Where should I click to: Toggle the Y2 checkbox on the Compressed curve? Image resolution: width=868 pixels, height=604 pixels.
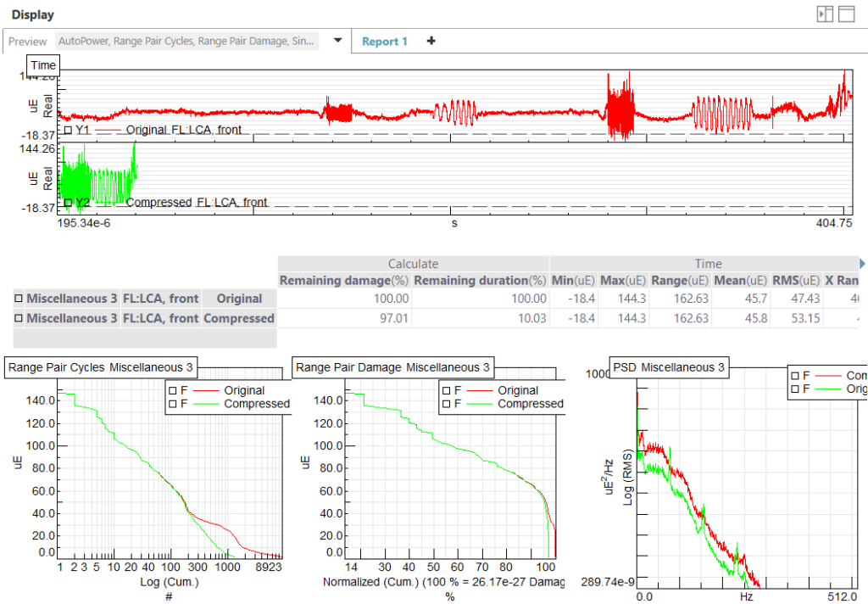click(x=68, y=202)
